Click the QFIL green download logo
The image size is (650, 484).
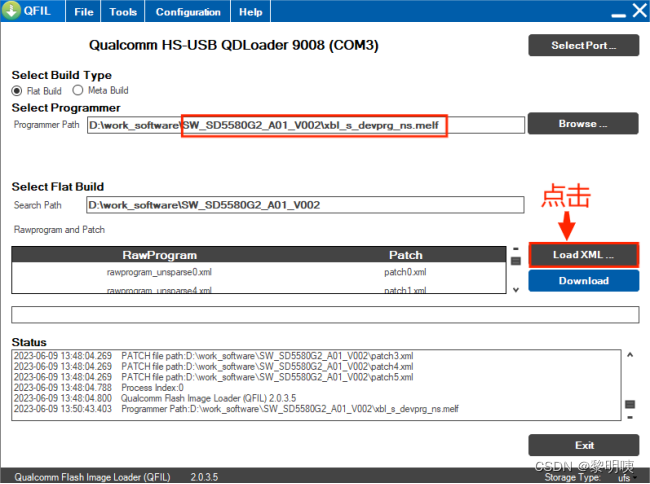pyautogui.click(x=11, y=10)
